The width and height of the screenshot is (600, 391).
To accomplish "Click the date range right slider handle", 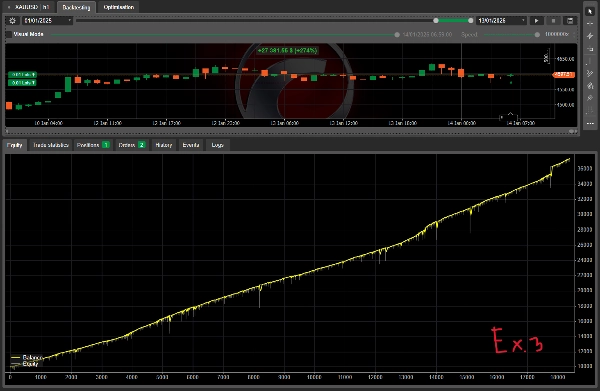I will tap(470, 21).
